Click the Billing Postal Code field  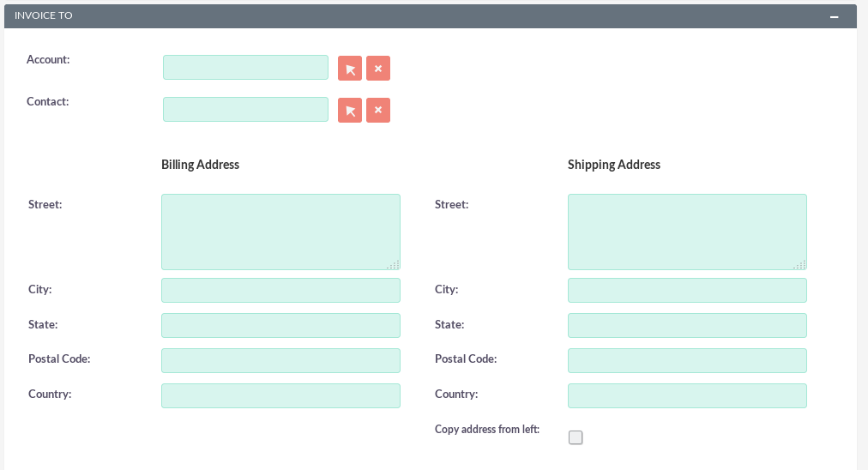click(280, 361)
